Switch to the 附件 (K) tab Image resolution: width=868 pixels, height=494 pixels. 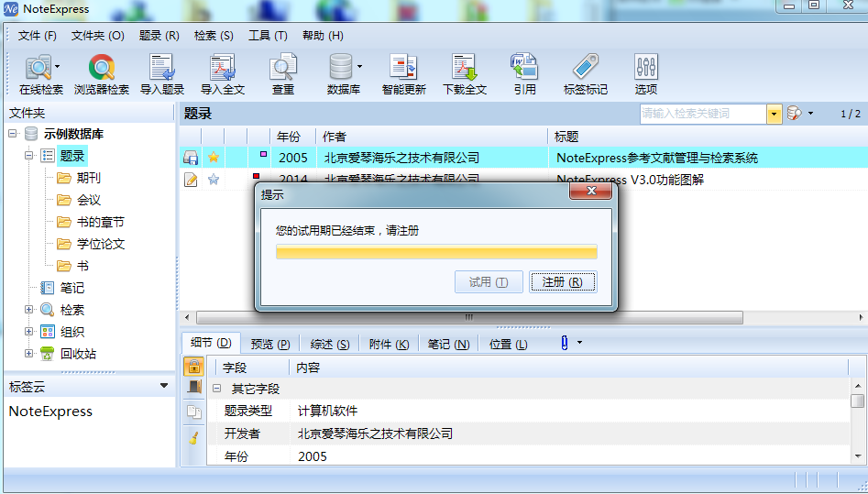pos(390,344)
